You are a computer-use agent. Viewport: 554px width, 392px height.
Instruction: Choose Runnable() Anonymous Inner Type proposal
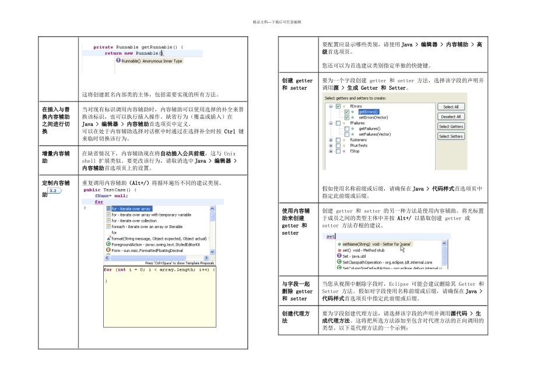pos(152,61)
